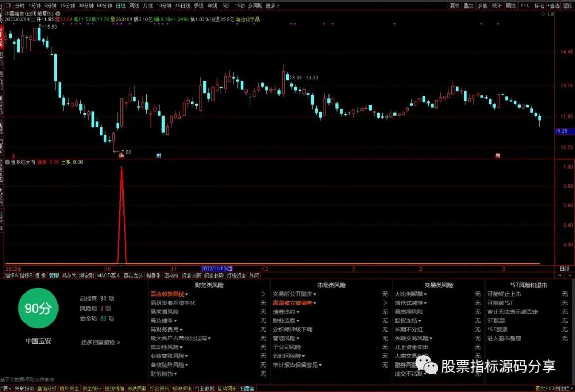This screenshot has width=575, height=392.
Task: Select the 打板资金 indicator
Action: (236, 276)
